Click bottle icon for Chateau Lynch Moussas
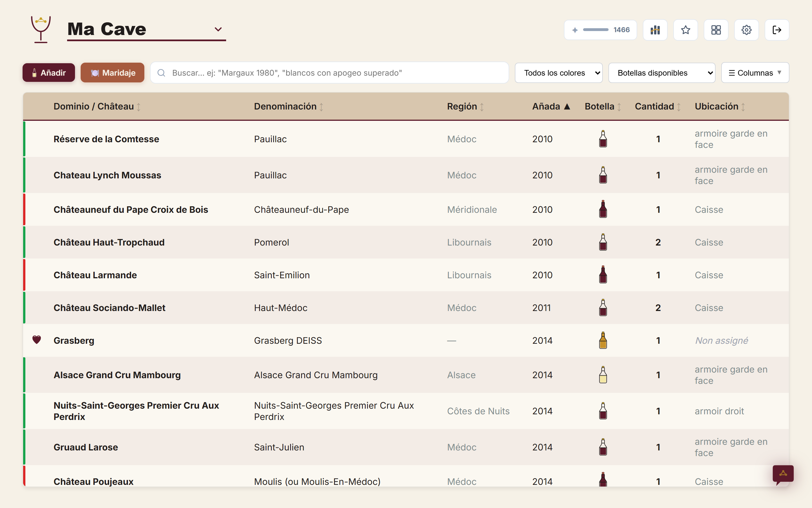Image resolution: width=812 pixels, height=508 pixels. 603,175
